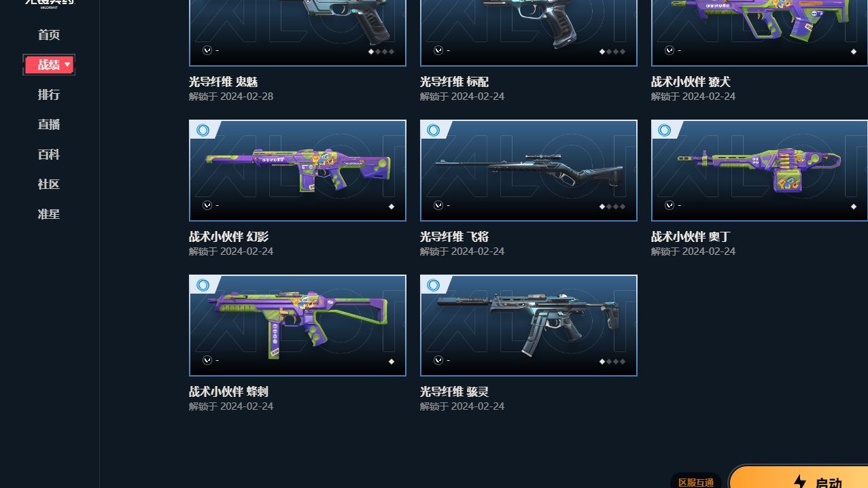The image size is (868, 488).
Task: Click the blue ring badge on 战术小伙伴 幻影 card
Action: pos(203,130)
